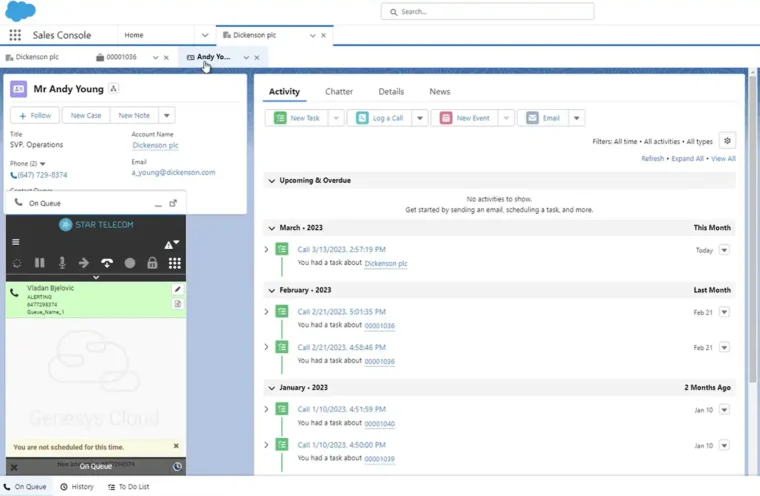The image size is (760, 496).
Task: Open the Home navigation tab
Action: click(x=134, y=35)
